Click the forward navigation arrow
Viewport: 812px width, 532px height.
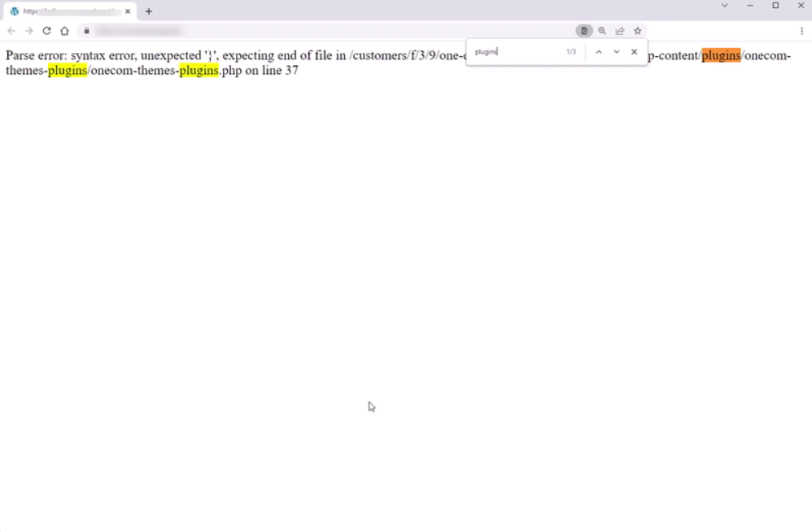pyautogui.click(x=29, y=31)
